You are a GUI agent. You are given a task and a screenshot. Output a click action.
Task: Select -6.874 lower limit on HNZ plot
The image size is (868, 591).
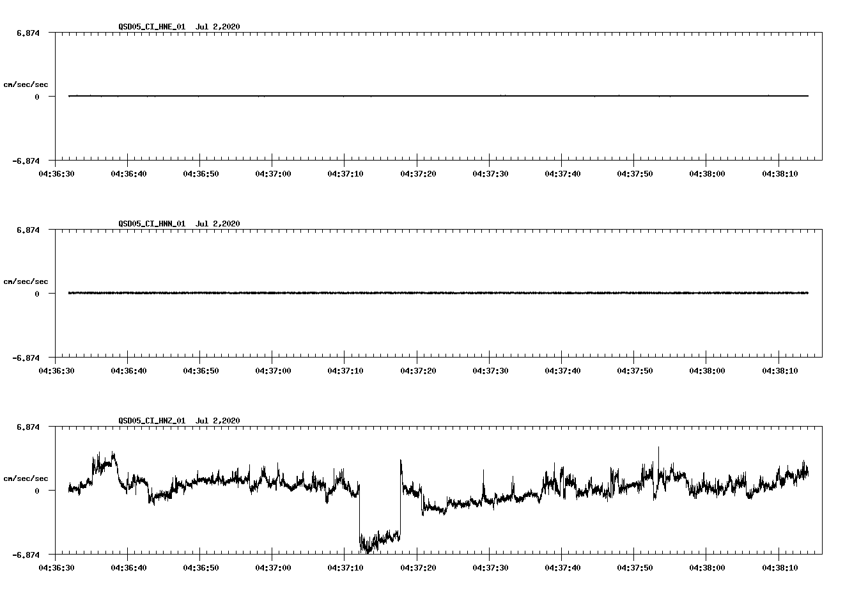pos(26,555)
